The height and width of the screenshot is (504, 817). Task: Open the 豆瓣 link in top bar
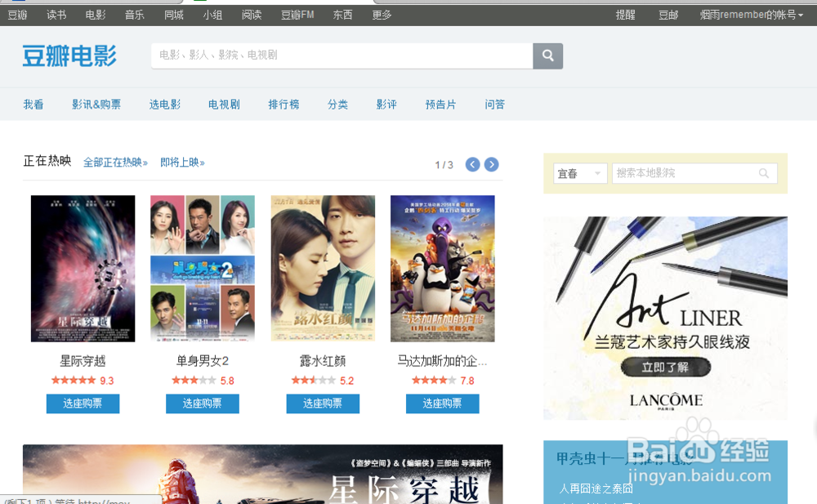(x=17, y=15)
